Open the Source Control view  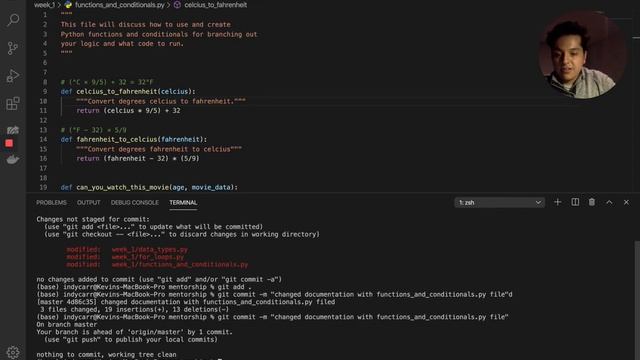[x=13, y=48]
